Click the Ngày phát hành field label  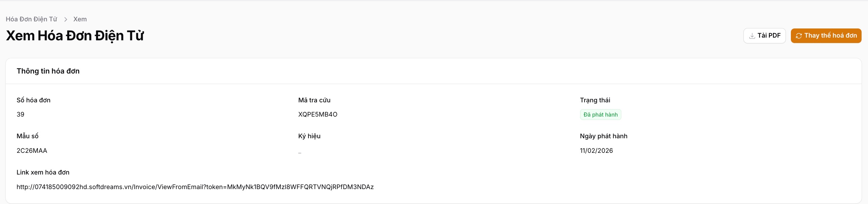(603, 136)
